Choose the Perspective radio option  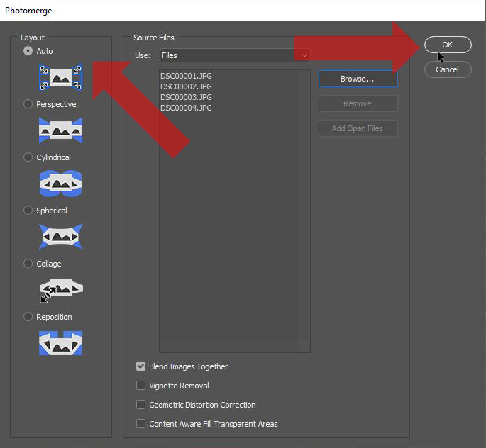coord(28,104)
